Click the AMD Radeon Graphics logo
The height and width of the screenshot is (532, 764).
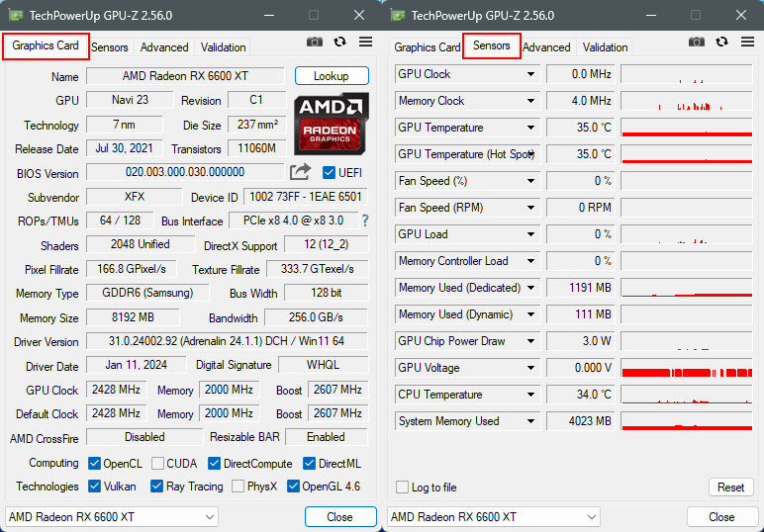pyautogui.click(x=332, y=124)
